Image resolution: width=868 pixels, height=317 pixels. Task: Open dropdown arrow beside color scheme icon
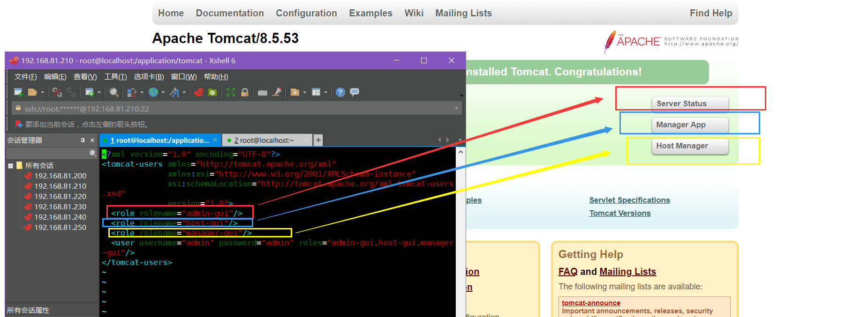[142, 92]
